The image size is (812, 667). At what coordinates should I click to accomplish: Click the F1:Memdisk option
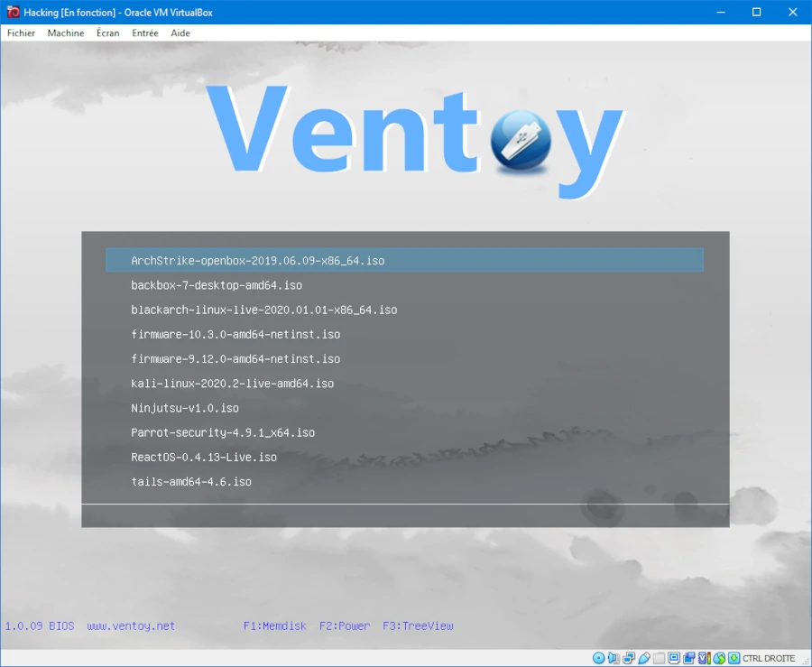tap(275, 626)
